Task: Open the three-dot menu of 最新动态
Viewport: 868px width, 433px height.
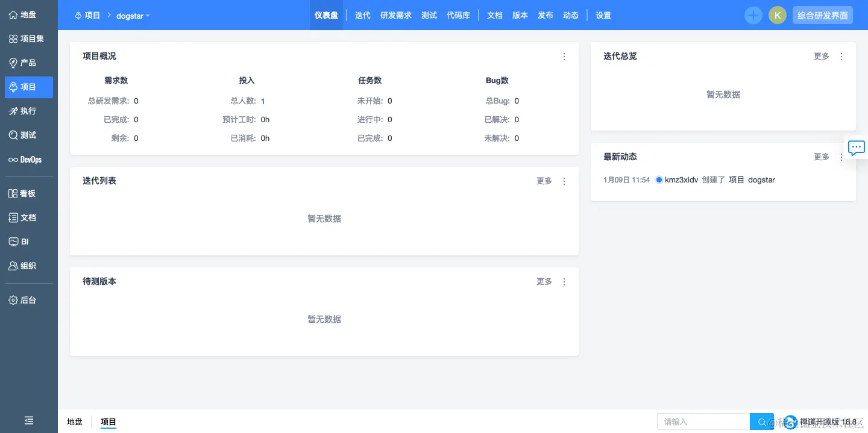Action: pyautogui.click(x=841, y=157)
